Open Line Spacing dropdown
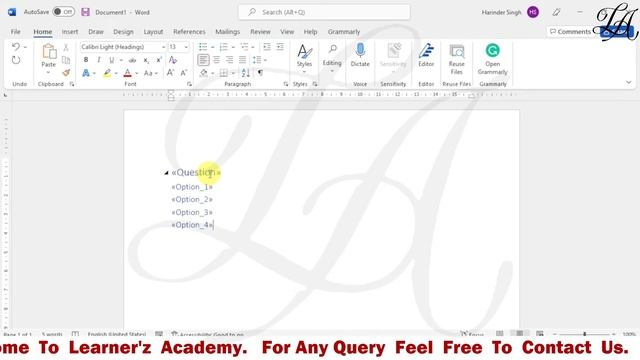The width and height of the screenshot is (640, 360). (x=259, y=60)
